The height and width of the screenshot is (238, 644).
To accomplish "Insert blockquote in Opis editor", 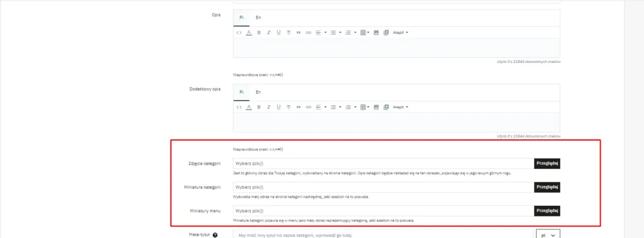I will 299,33.
